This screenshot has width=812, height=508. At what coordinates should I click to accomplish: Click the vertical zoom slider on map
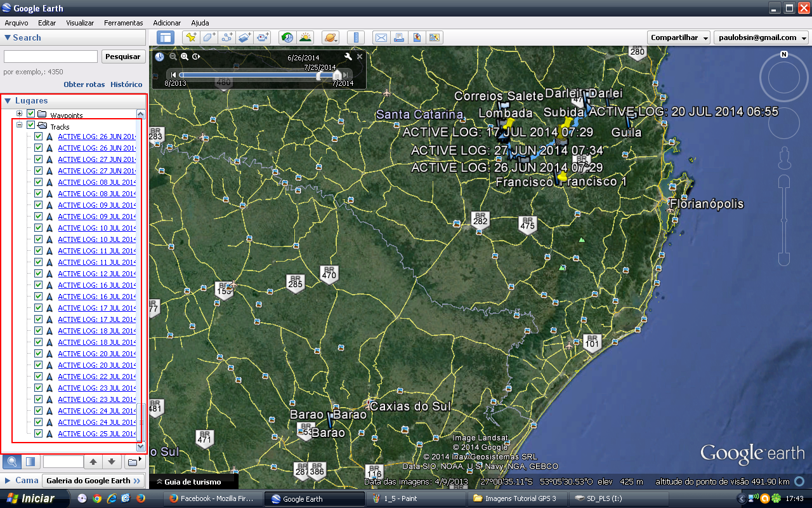784,221
